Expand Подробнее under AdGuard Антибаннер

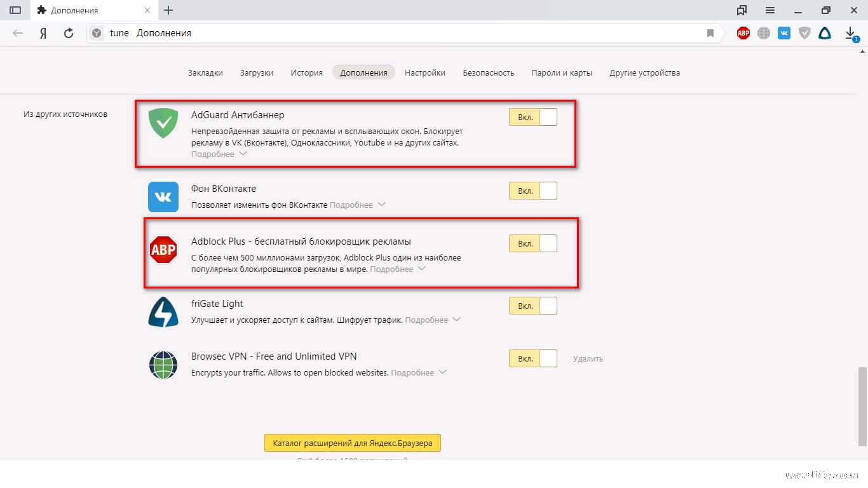pyautogui.click(x=219, y=154)
